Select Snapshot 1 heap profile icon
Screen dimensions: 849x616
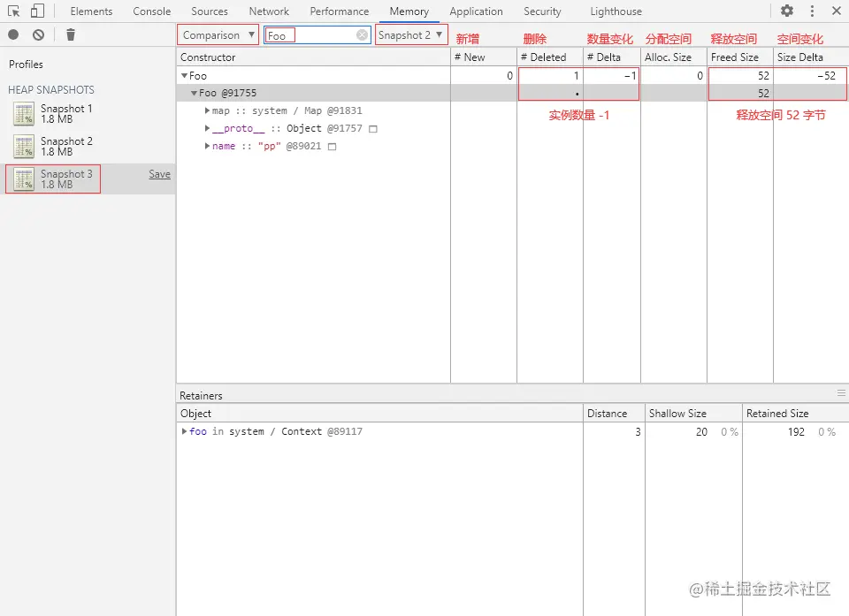pyautogui.click(x=24, y=114)
